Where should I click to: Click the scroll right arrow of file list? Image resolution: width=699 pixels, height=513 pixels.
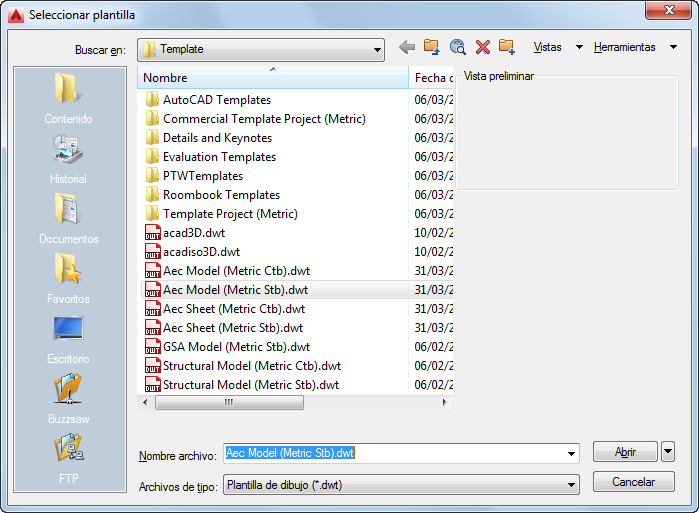click(x=444, y=402)
